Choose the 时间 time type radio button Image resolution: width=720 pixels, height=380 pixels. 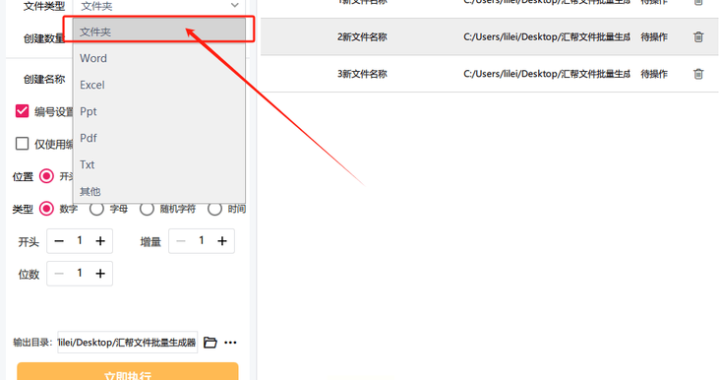pyautogui.click(x=214, y=209)
